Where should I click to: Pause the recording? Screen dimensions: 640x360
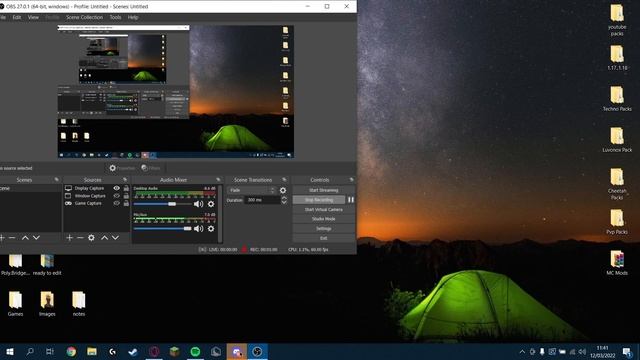[x=351, y=200]
